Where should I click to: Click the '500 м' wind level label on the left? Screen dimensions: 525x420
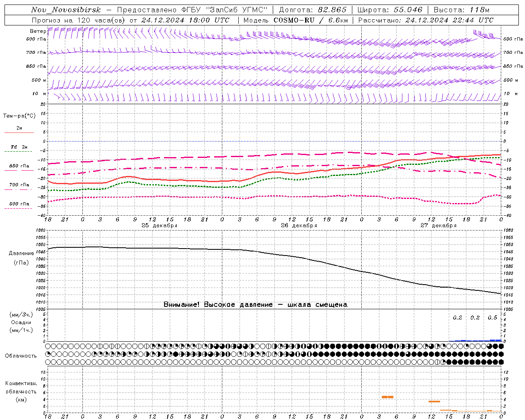(39, 80)
